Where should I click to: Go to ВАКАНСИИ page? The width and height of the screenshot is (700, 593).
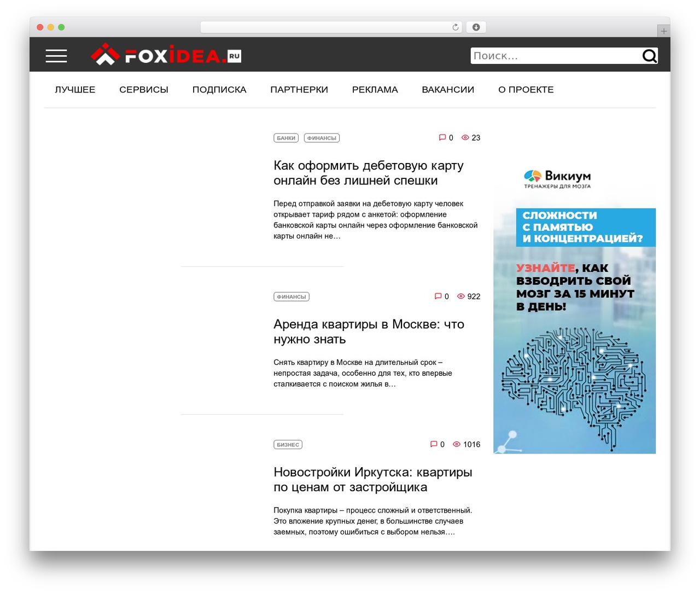[448, 90]
